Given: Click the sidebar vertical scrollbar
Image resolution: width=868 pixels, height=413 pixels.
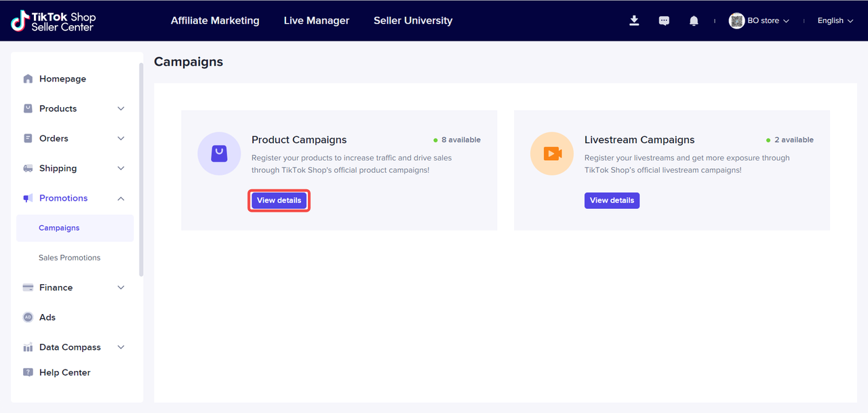Looking at the screenshot, I should tap(141, 170).
